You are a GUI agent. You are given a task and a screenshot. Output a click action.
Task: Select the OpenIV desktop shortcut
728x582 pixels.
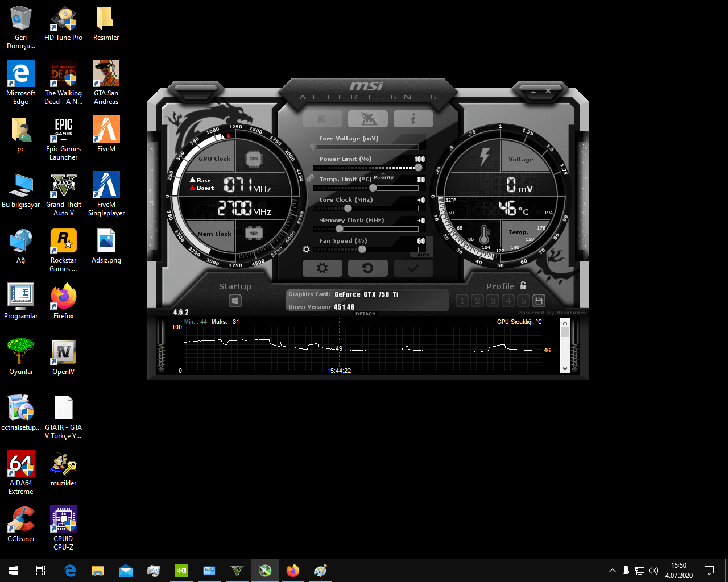tap(64, 357)
